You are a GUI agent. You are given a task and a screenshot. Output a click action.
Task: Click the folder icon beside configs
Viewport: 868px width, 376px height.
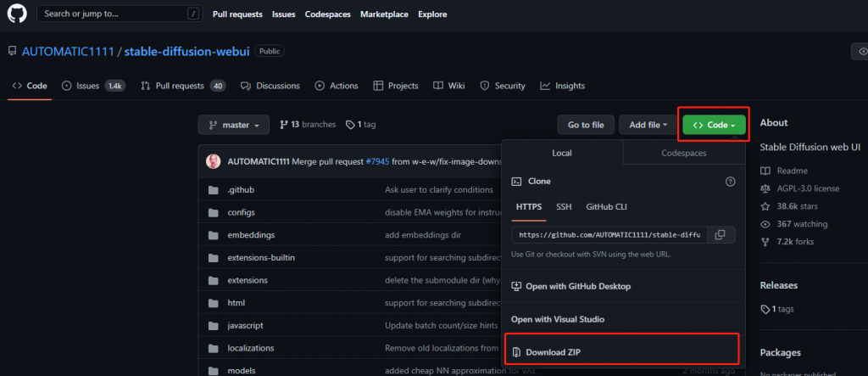point(213,212)
